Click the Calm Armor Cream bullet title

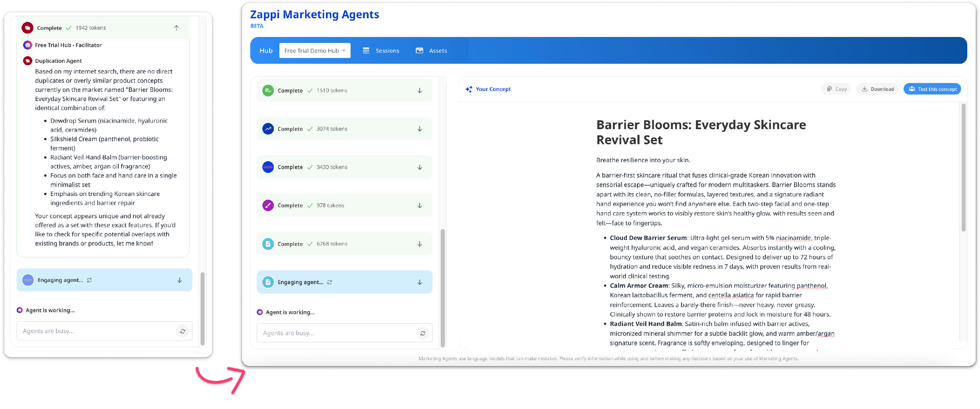coord(639,286)
